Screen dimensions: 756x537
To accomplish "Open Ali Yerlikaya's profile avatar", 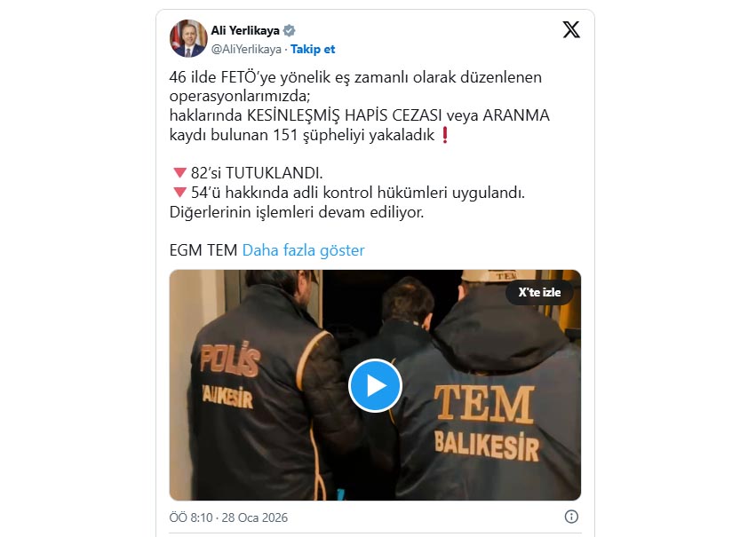I will tap(188, 38).
